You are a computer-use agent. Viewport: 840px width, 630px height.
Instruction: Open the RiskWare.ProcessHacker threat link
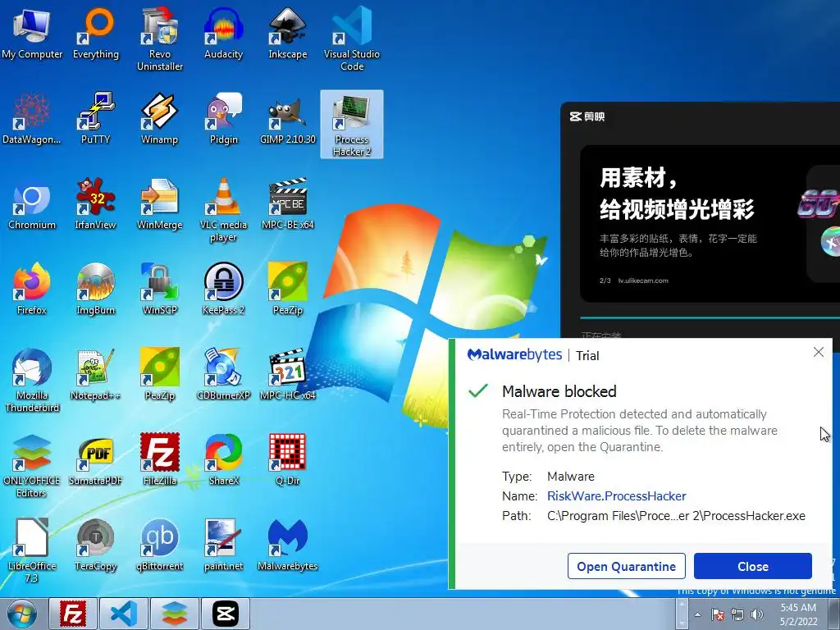[617, 496]
